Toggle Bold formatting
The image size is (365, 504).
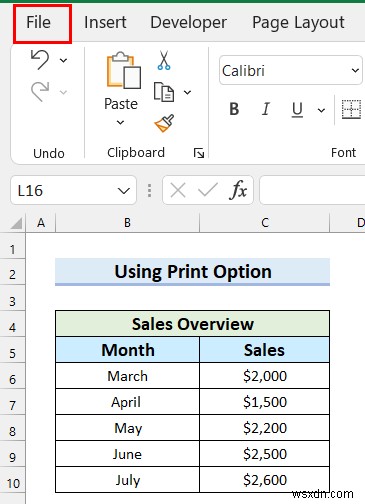click(234, 109)
